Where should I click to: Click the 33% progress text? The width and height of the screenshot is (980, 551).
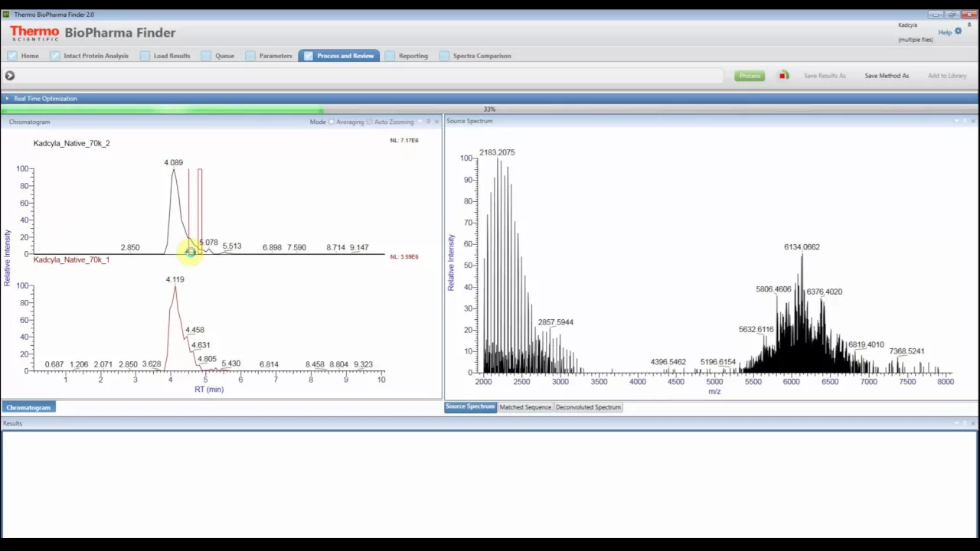coord(489,109)
